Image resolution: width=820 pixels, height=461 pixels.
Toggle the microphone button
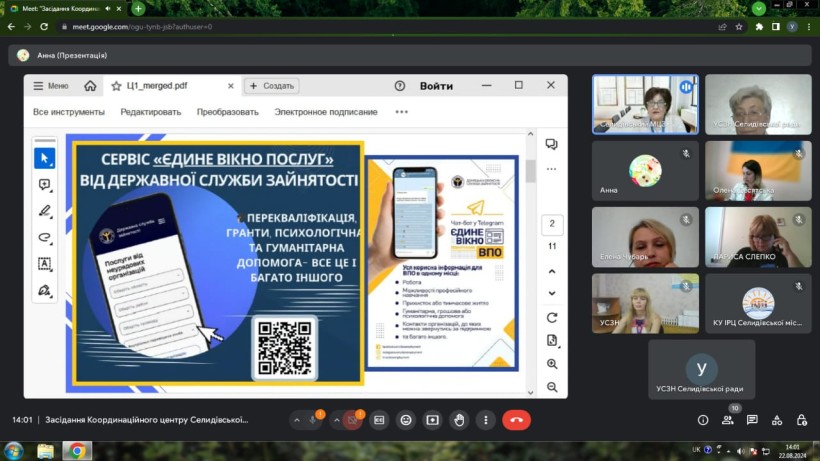313,420
